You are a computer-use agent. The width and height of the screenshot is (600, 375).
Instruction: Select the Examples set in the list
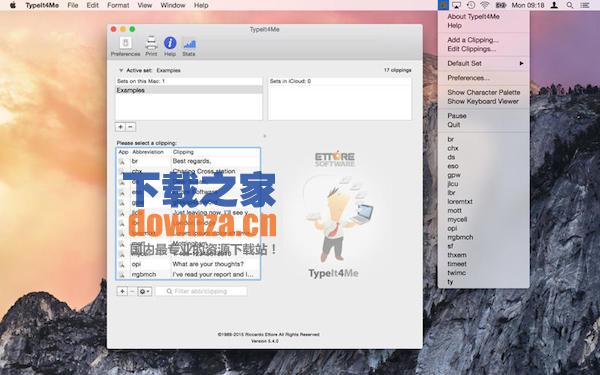189,90
